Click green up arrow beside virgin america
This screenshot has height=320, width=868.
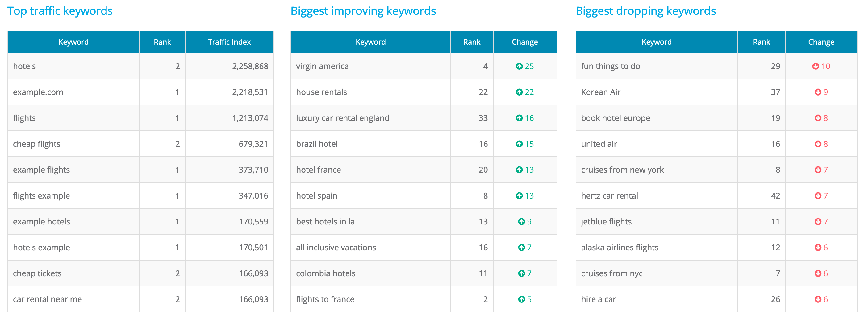pos(519,66)
